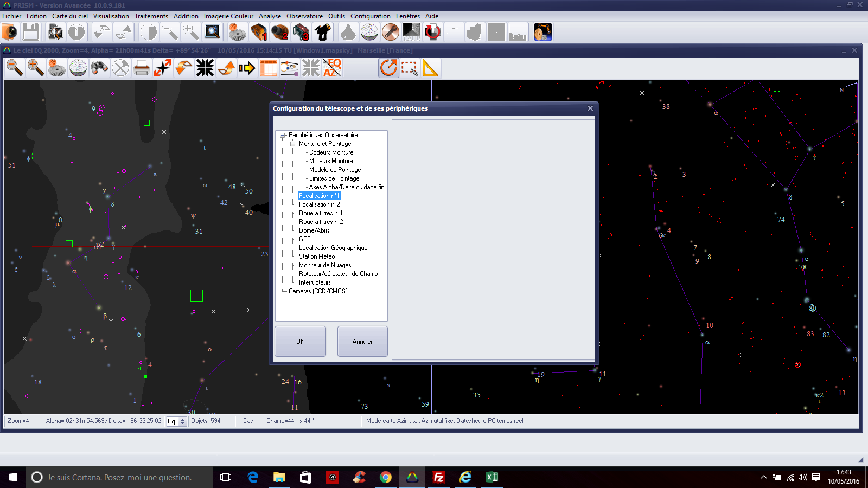Open the binoculars search tool
This screenshot has height=488, width=868.
(x=99, y=68)
